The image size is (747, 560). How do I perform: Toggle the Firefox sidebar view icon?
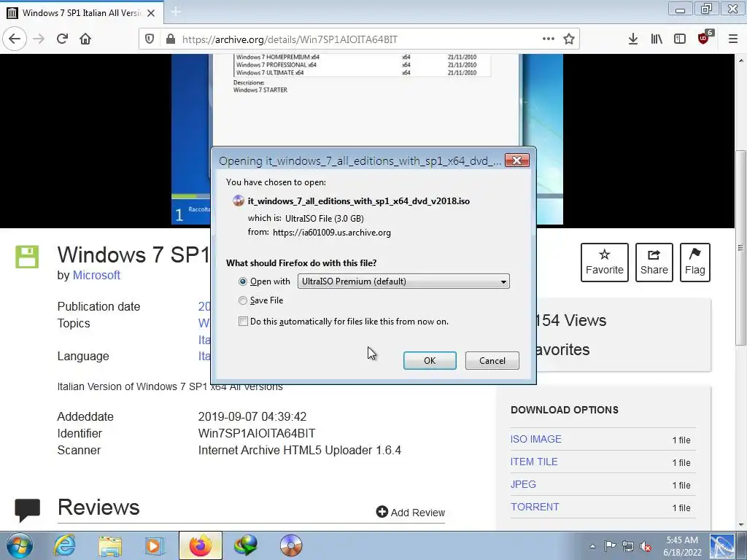680,39
